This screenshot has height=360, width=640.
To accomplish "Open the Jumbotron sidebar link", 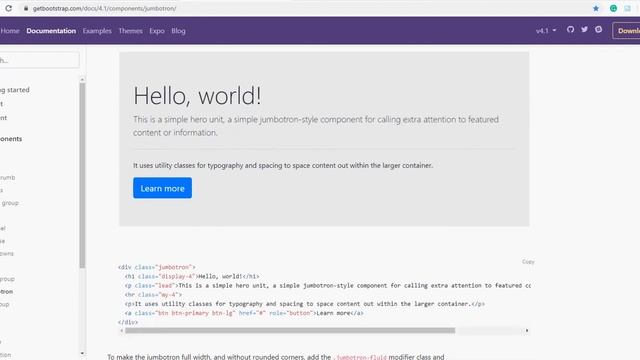I will click(7, 291).
